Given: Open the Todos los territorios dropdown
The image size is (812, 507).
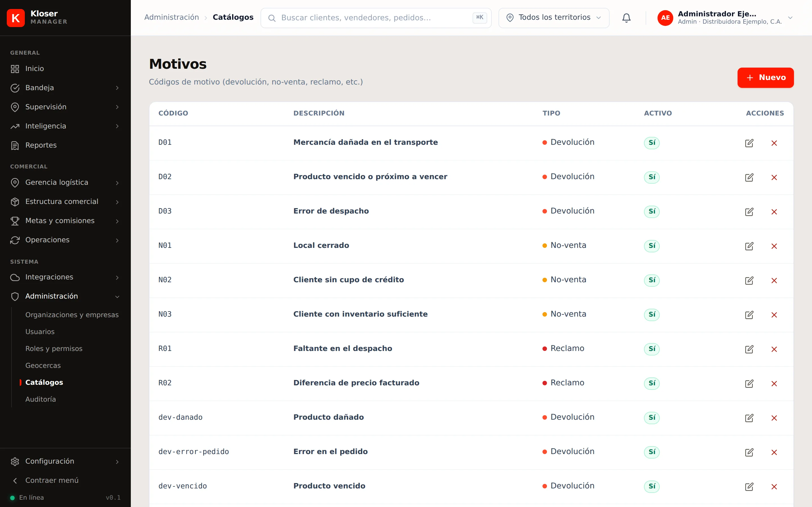Looking at the screenshot, I should 554,18.
